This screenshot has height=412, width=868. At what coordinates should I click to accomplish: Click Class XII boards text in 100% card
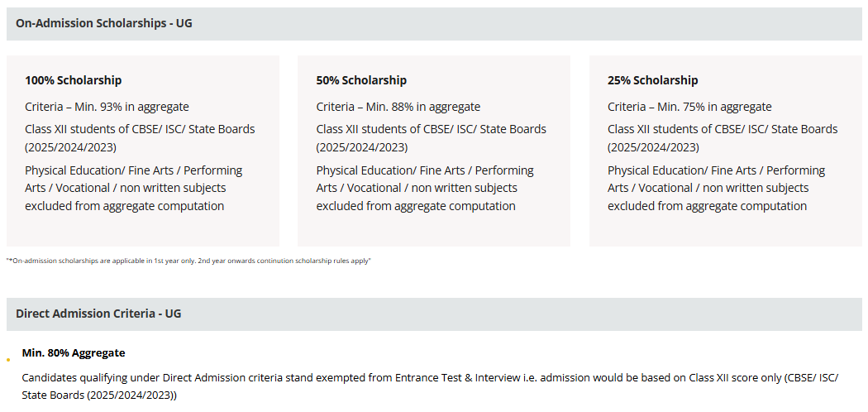(x=140, y=138)
